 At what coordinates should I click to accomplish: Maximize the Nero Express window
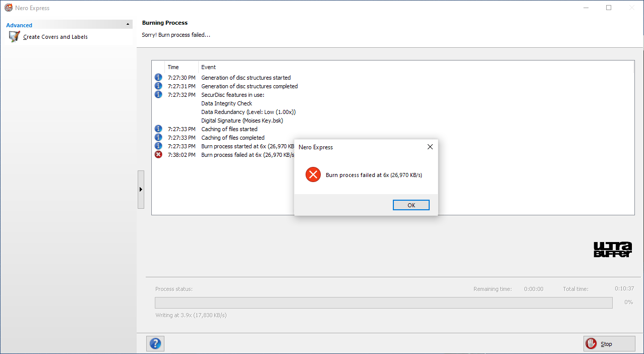(609, 8)
